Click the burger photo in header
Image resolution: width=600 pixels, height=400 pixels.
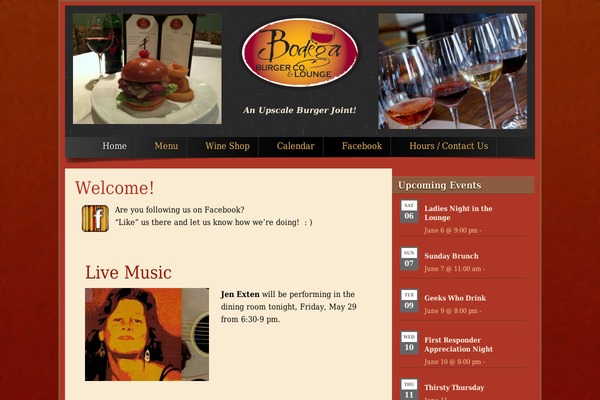[147, 69]
